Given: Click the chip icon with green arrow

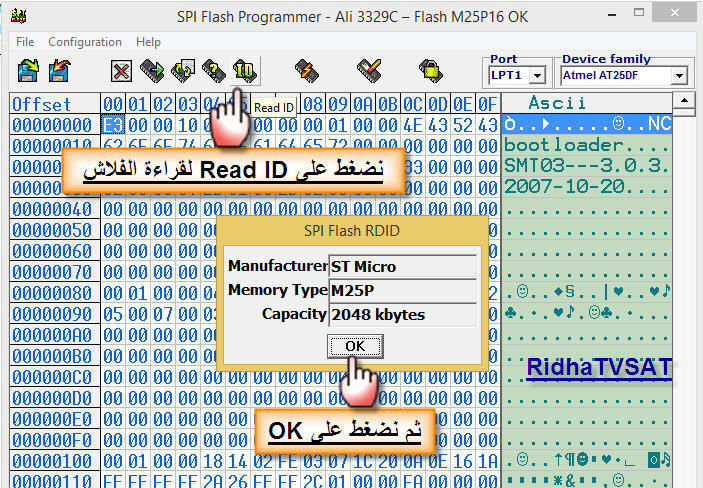Looking at the screenshot, I should [152, 71].
